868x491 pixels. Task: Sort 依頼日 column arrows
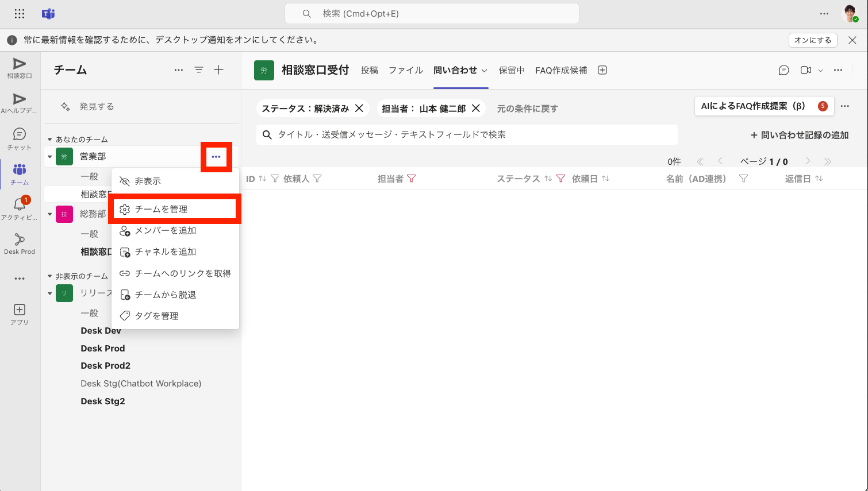[x=606, y=179]
